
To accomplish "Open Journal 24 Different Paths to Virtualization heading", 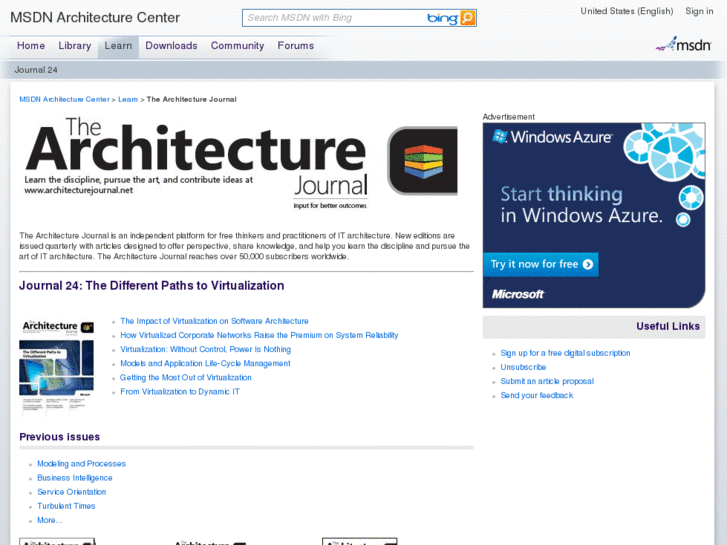I will [x=152, y=285].
